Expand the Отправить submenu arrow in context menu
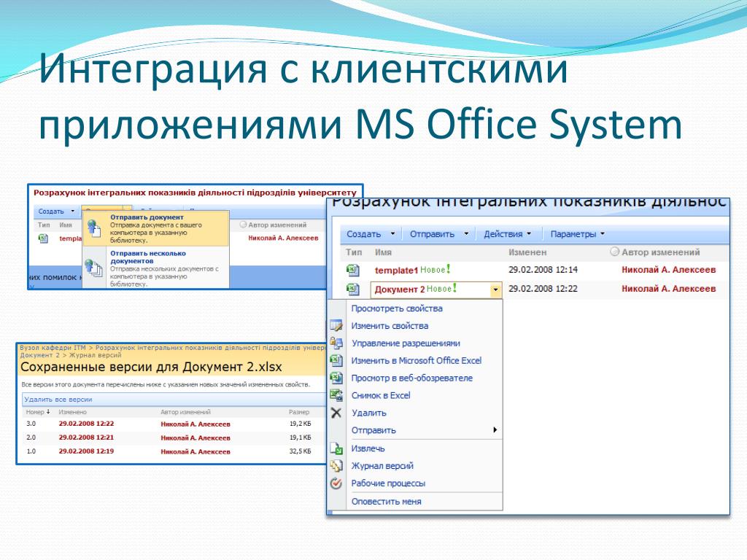The image size is (747, 560). (x=495, y=430)
